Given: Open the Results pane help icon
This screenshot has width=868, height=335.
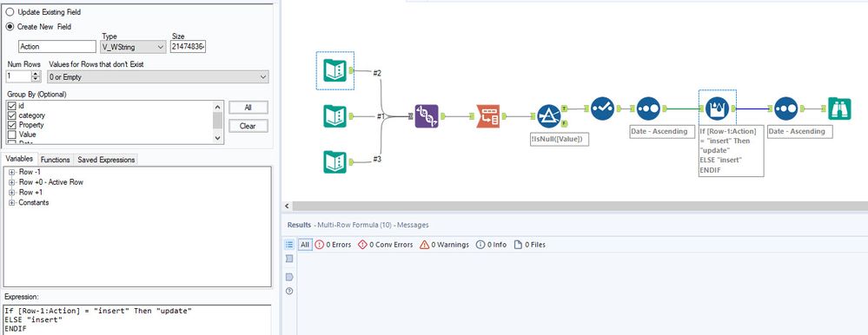Looking at the screenshot, I should point(289,292).
